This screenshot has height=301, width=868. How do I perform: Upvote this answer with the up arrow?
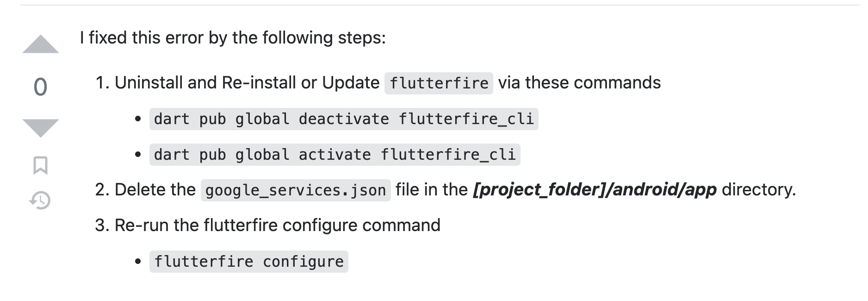tap(41, 44)
